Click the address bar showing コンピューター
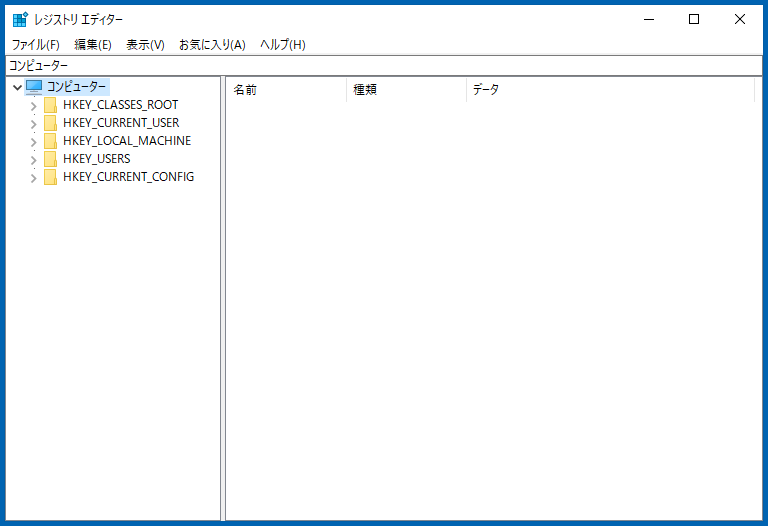Screen dimensions: 768x526 384,65
